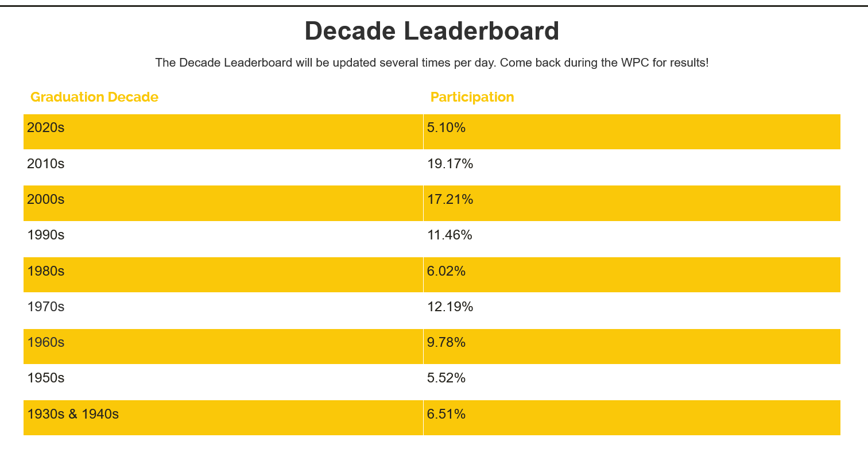Select the 2020s decade cell

coord(46,127)
